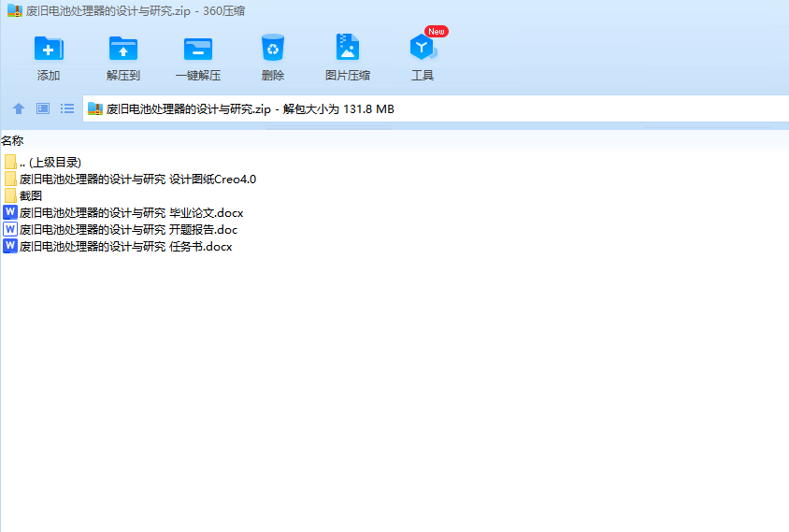Select folder 设计图纸Creo4.0

click(130, 180)
